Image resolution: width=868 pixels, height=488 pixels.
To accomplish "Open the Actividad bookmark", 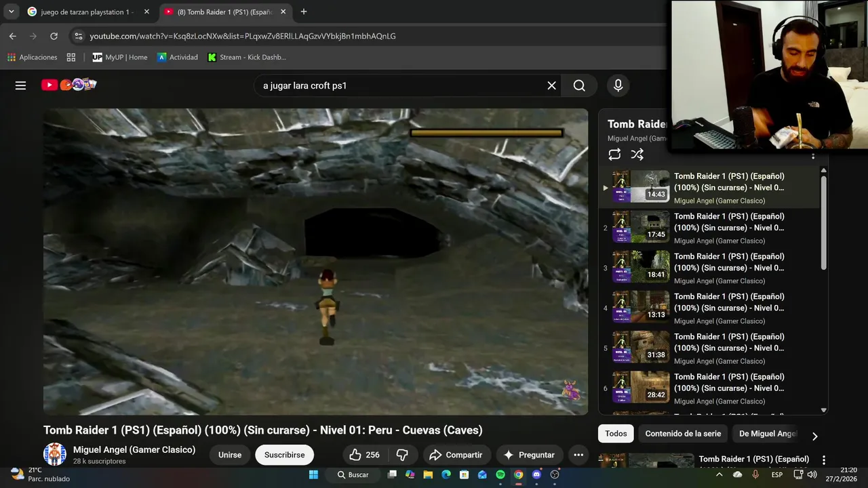I will click(177, 57).
